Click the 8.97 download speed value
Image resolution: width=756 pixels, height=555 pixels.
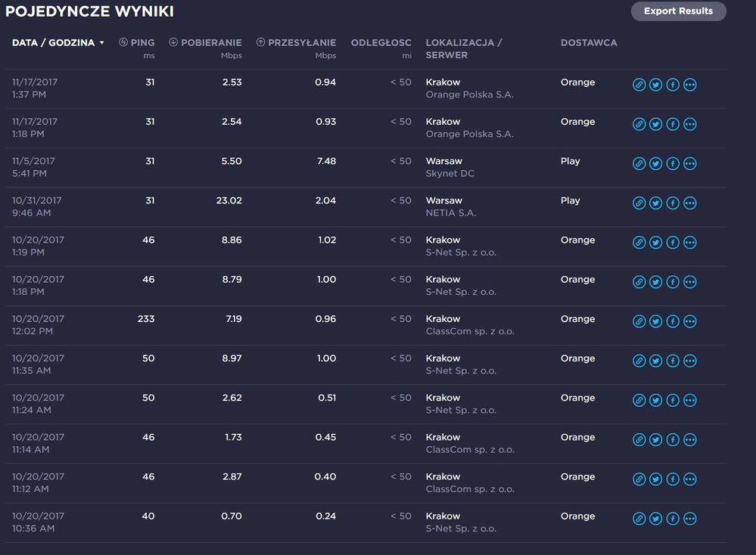point(232,358)
